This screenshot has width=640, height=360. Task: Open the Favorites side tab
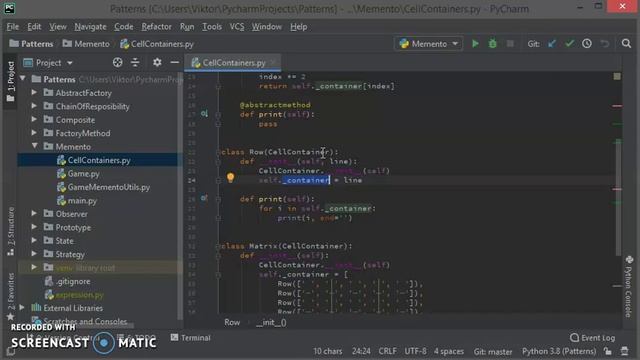[11, 296]
